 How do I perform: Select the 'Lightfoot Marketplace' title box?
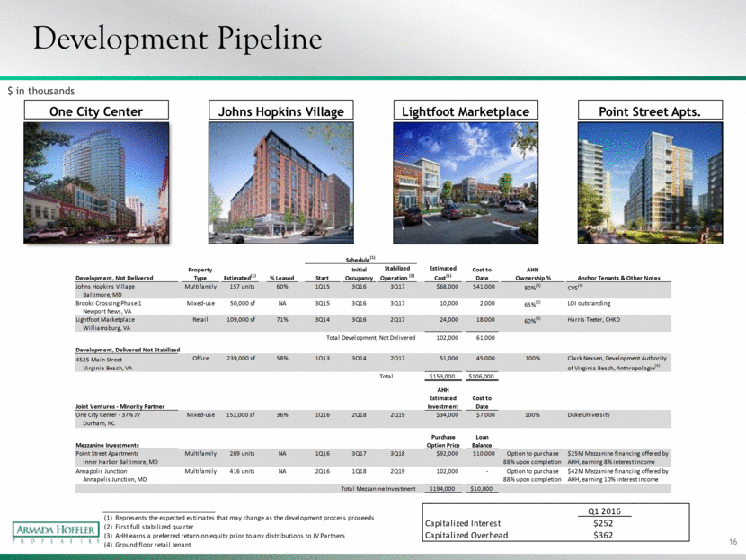coord(466,110)
